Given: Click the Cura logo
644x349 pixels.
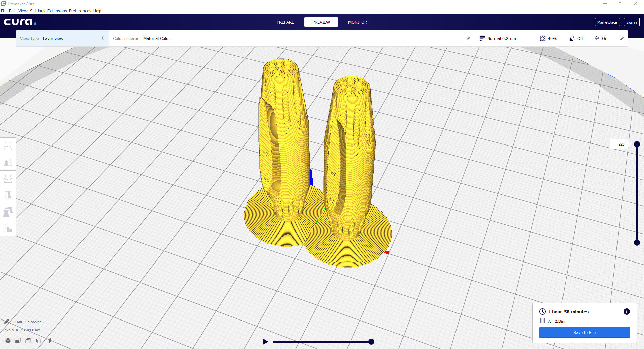Looking at the screenshot, I should [x=20, y=22].
